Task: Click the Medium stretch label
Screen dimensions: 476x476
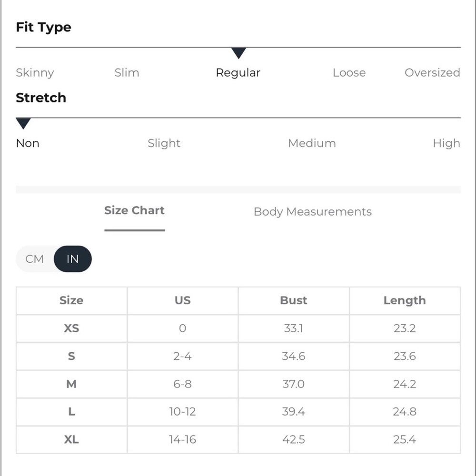Action: tap(312, 143)
